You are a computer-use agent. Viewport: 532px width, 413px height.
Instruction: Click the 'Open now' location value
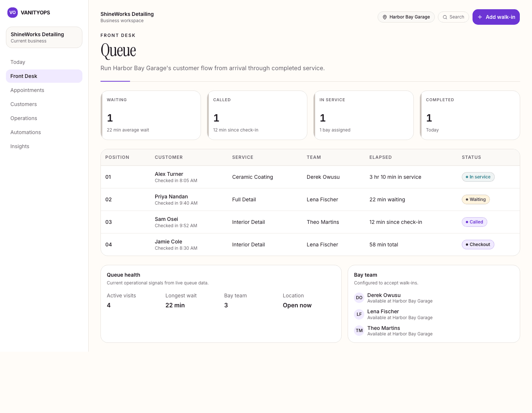297,305
